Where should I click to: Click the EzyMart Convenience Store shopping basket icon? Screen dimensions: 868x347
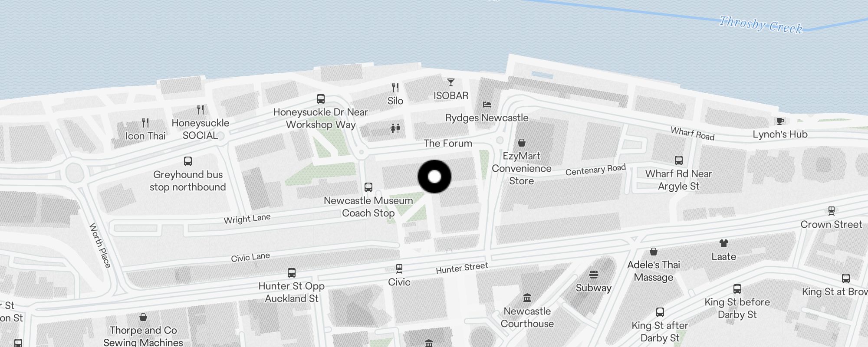[522, 143]
